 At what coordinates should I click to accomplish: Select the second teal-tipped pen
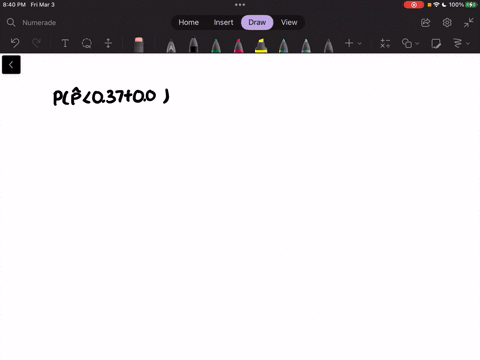306,46
